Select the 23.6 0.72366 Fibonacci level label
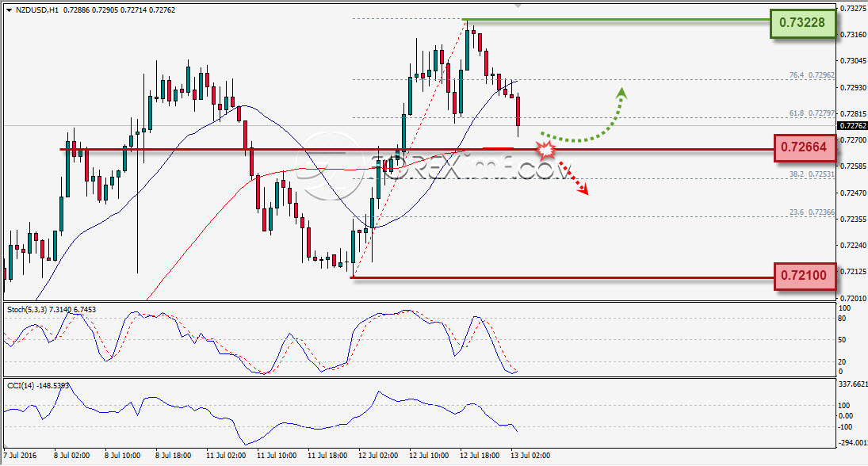Image resolution: width=868 pixels, height=466 pixels. coord(812,212)
